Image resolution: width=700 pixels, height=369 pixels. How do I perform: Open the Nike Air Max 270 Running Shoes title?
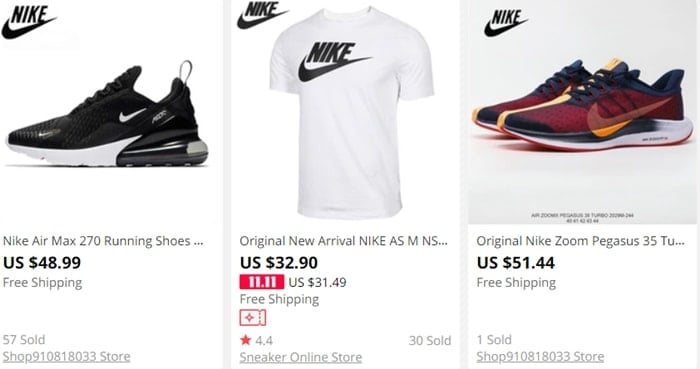[103, 241]
